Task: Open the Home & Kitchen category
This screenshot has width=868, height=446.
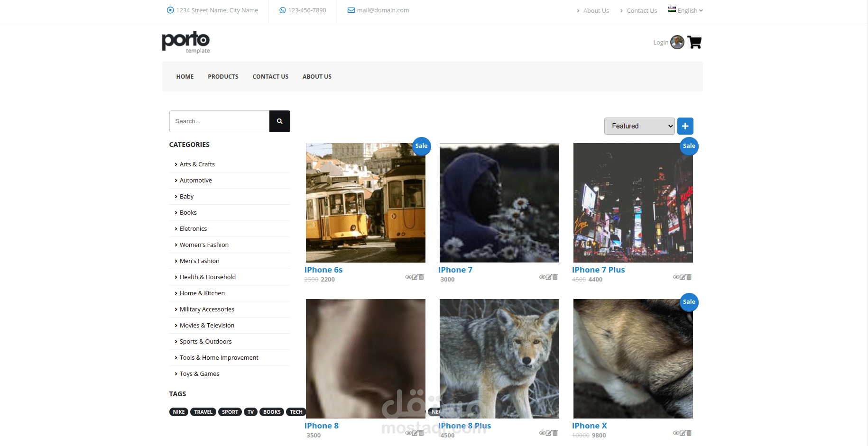Action: tap(202, 293)
